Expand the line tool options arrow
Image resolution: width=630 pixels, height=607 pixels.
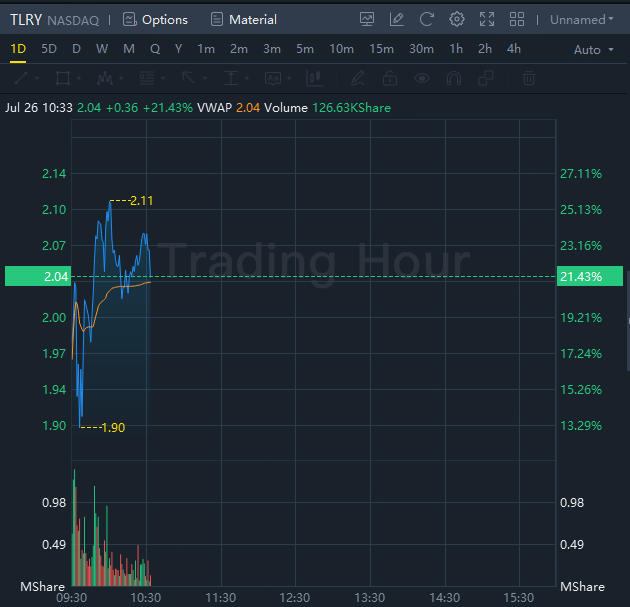[37, 78]
